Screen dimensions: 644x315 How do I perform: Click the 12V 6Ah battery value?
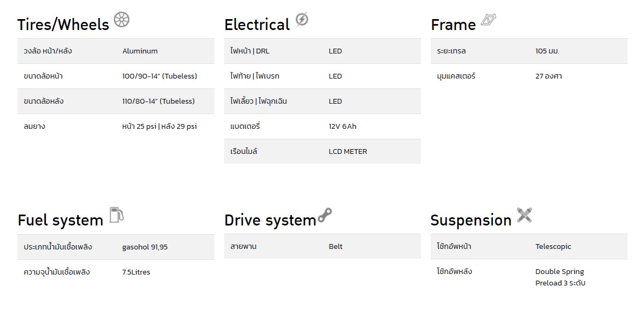click(x=343, y=126)
